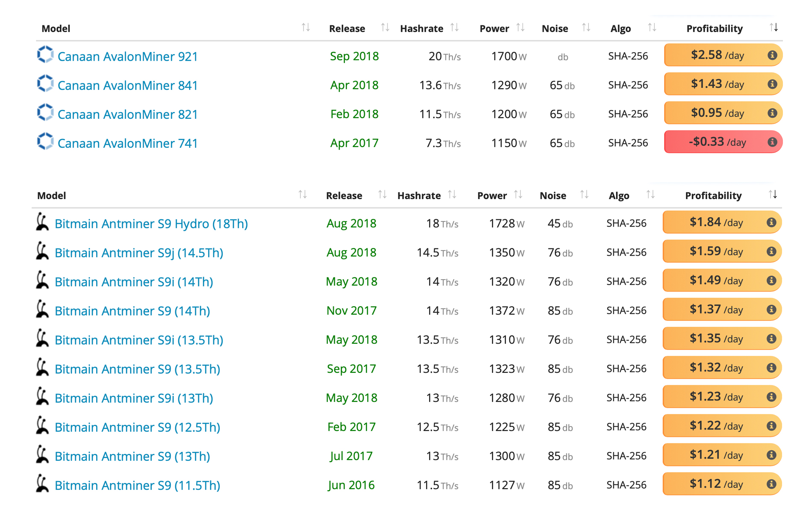Open info icon on $1.59/day profitability
812x513 pixels.
coord(771,251)
